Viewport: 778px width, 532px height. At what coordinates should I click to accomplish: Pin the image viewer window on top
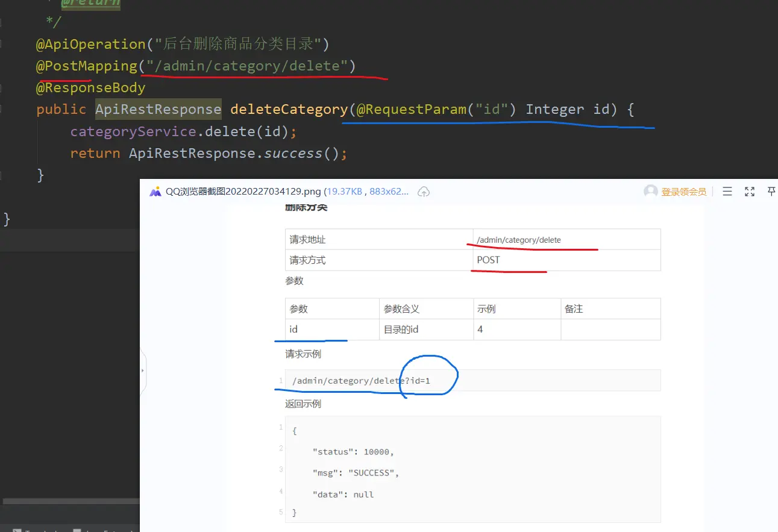coord(771,192)
